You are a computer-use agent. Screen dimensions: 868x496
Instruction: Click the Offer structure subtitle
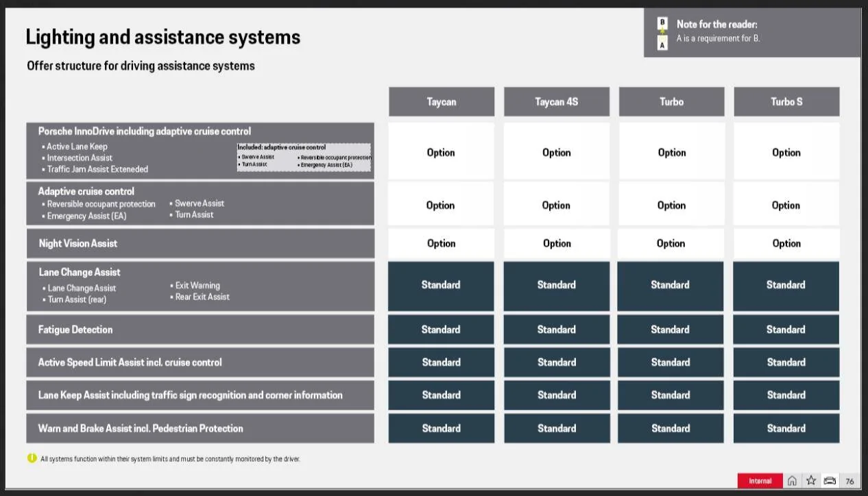tap(141, 66)
